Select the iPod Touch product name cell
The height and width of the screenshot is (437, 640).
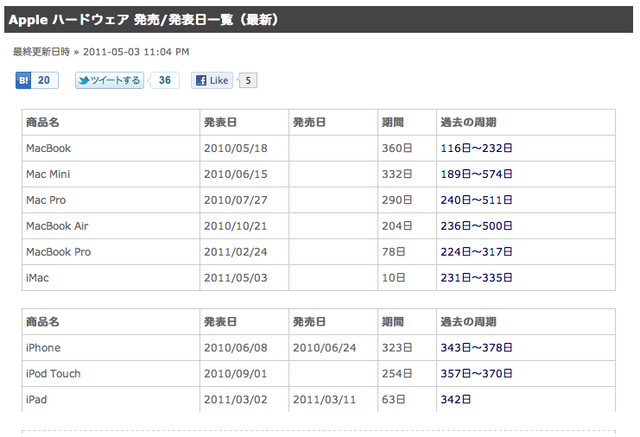click(111, 374)
